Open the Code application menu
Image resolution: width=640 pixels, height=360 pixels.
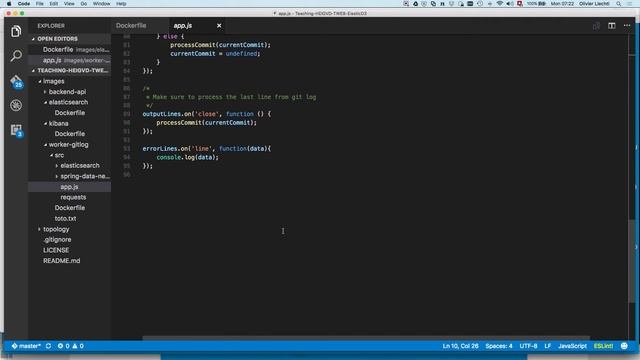point(24,4)
